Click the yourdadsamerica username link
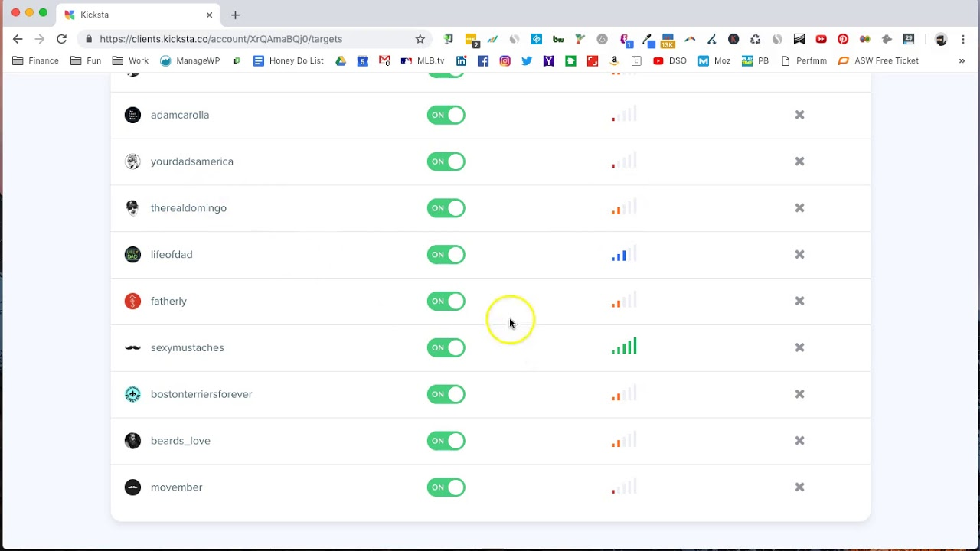The width and height of the screenshot is (980, 551). coord(191,161)
